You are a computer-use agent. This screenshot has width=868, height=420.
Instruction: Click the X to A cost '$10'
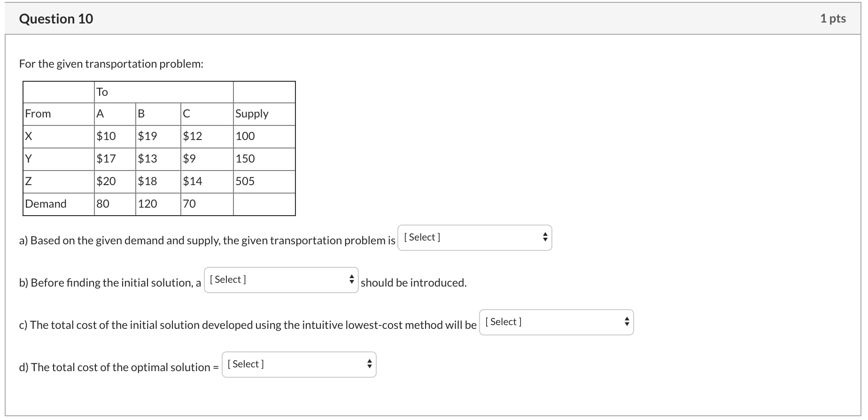[106, 136]
